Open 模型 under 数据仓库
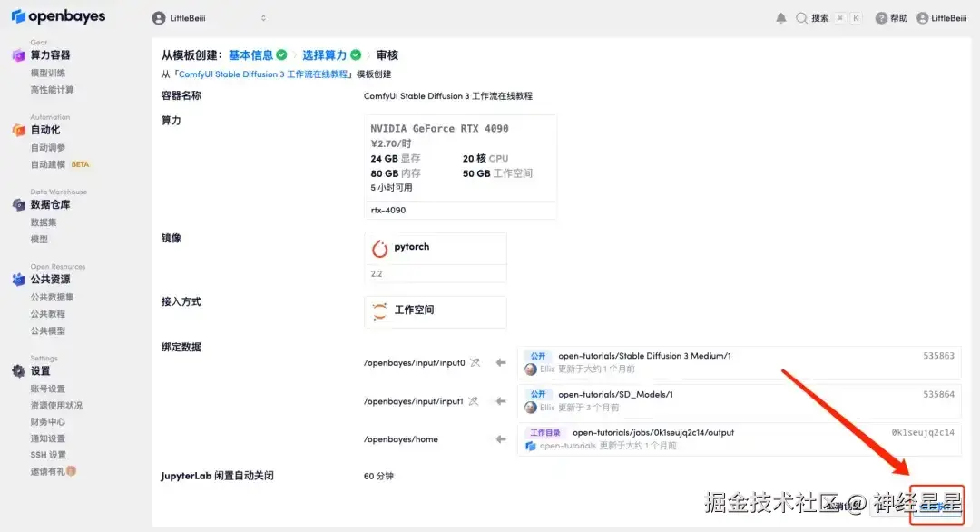 point(39,239)
